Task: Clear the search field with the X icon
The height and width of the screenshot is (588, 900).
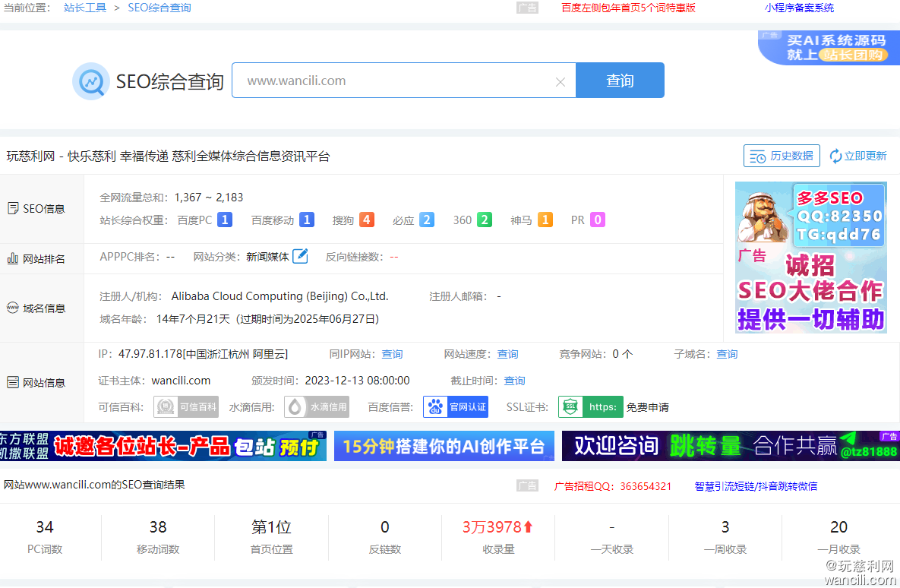Action: 561,82
